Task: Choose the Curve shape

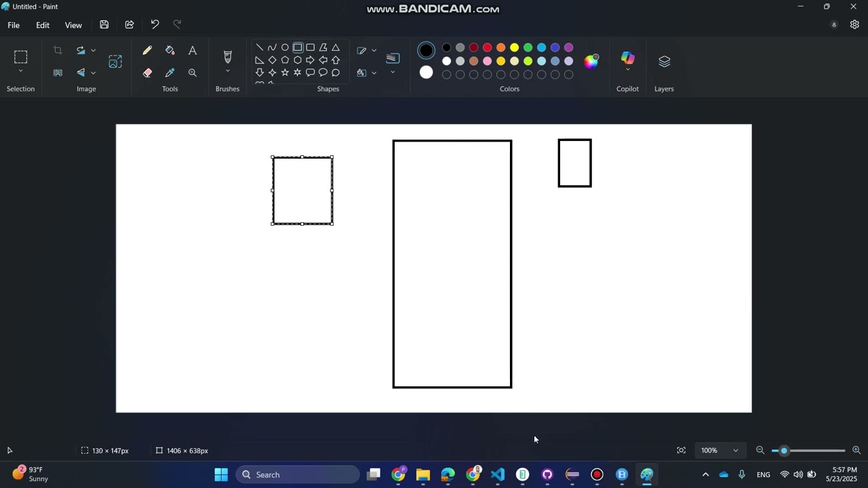Action: [272, 47]
